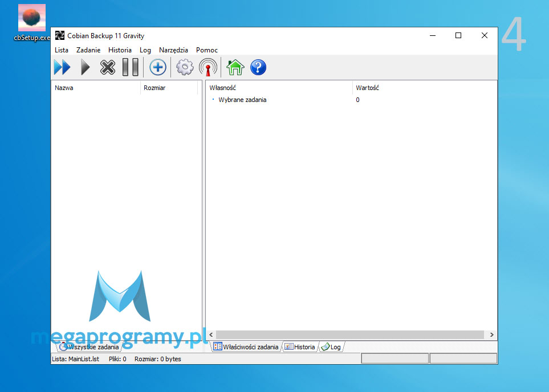Image resolution: width=549 pixels, height=392 pixels.
Task: Sort by the Rozmiar column header
Action: [169, 88]
